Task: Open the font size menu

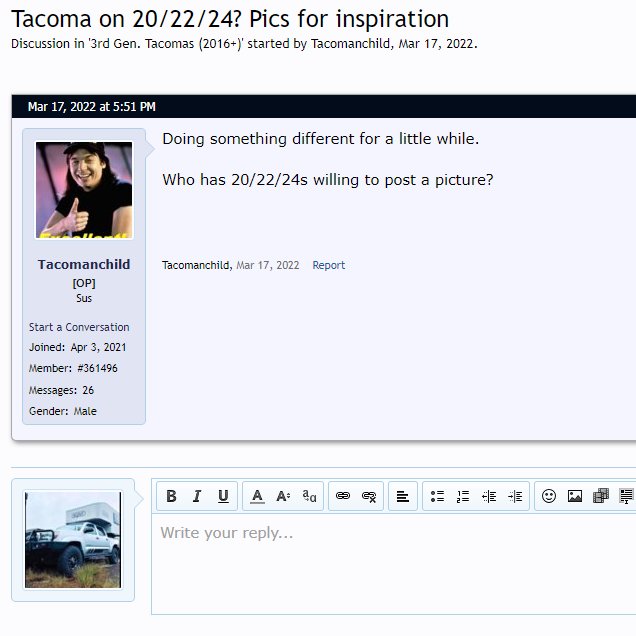Action: 283,496
